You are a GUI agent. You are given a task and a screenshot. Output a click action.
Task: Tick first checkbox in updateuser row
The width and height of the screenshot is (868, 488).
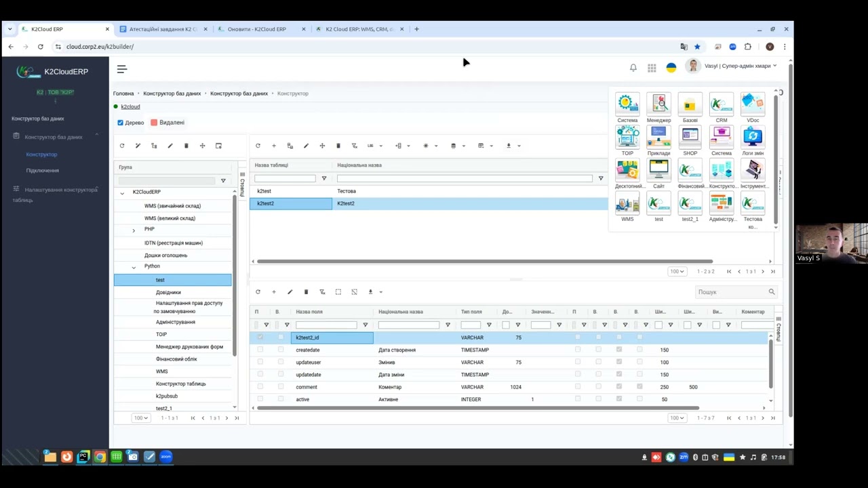click(x=260, y=362)
